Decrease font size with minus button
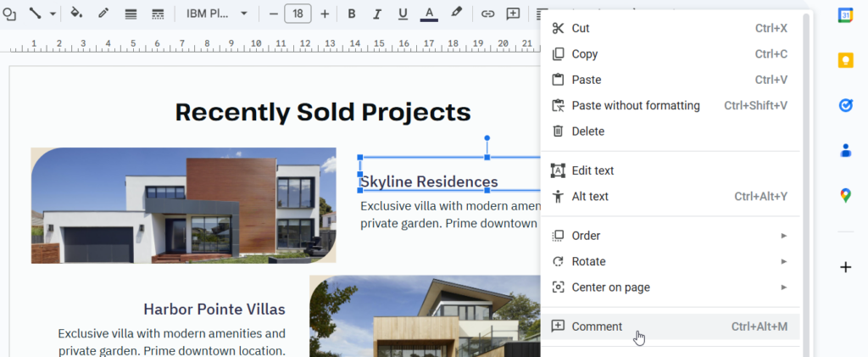 pos(273,14)
